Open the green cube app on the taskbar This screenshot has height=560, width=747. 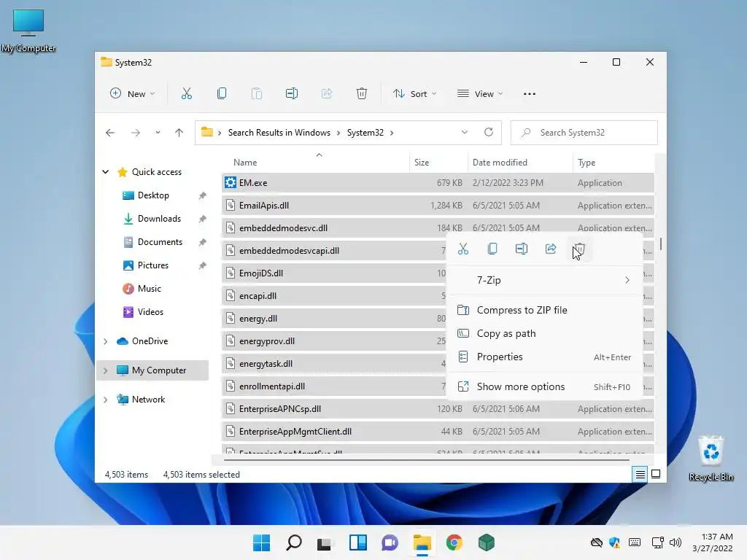pyautogui.click(x=486, y=542)
